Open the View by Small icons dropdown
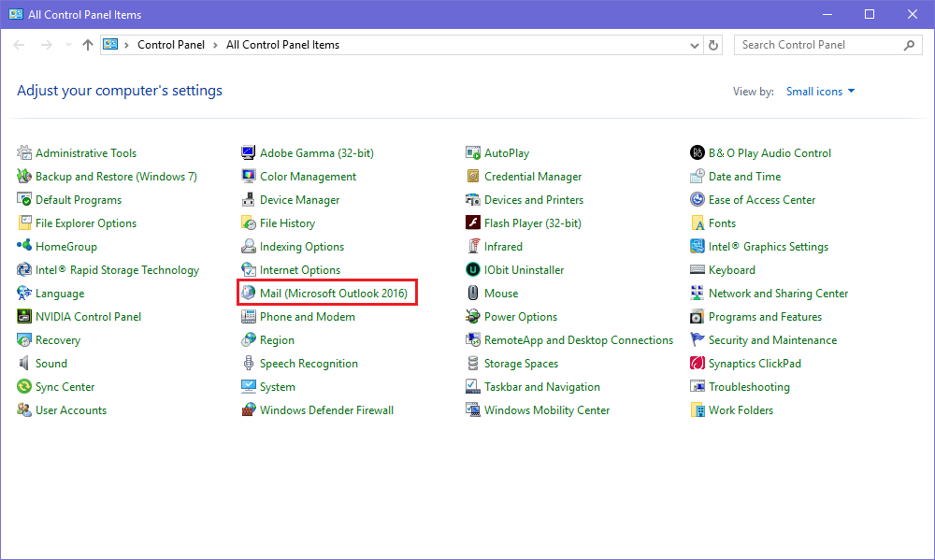This screenshot has width=935, height=560. tap(821, 92)
